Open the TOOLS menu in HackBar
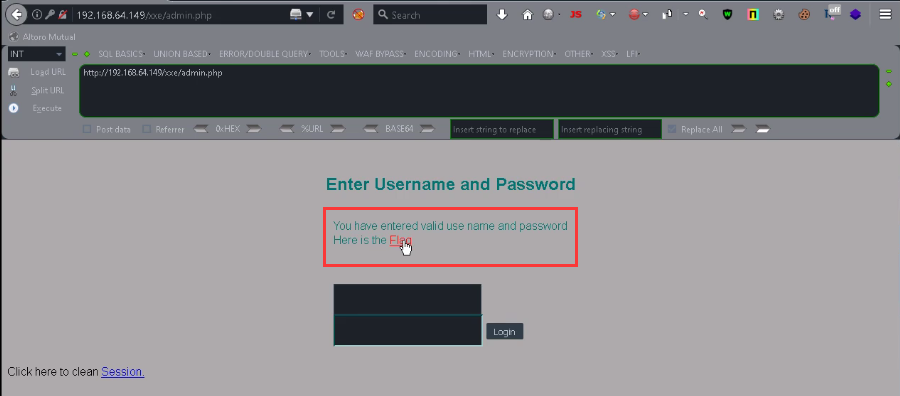900x396 pixels. coord(332,54)
